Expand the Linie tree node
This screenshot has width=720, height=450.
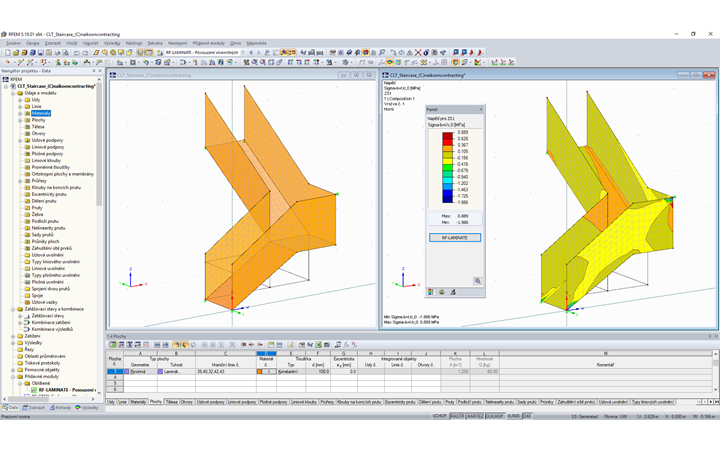(20, 107)
